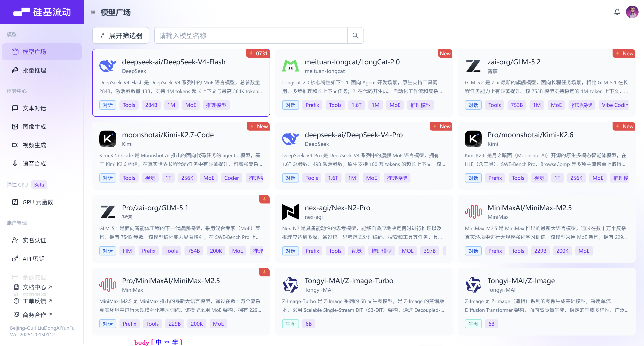Click the 284B tag on DeepSeek-V4-Flash card
Image resolution: width=644 pixels, height=346 pixels.
coord(151,105)
